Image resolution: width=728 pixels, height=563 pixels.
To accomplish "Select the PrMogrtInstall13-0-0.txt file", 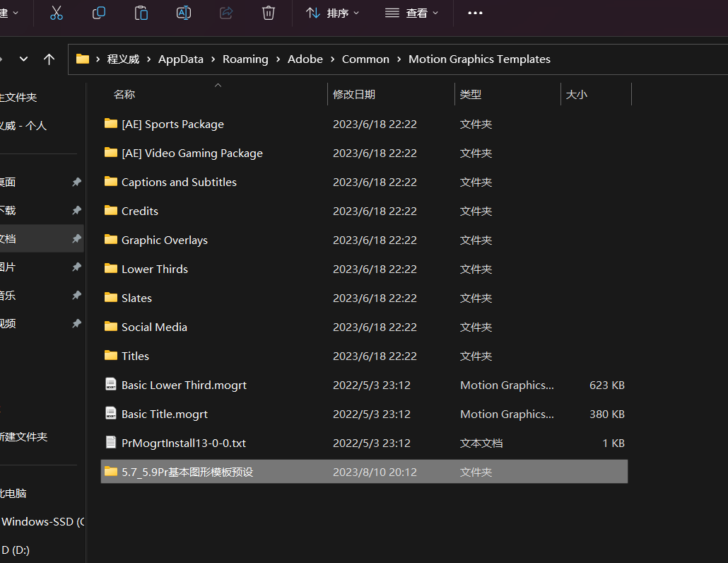I will pos(184,443).
